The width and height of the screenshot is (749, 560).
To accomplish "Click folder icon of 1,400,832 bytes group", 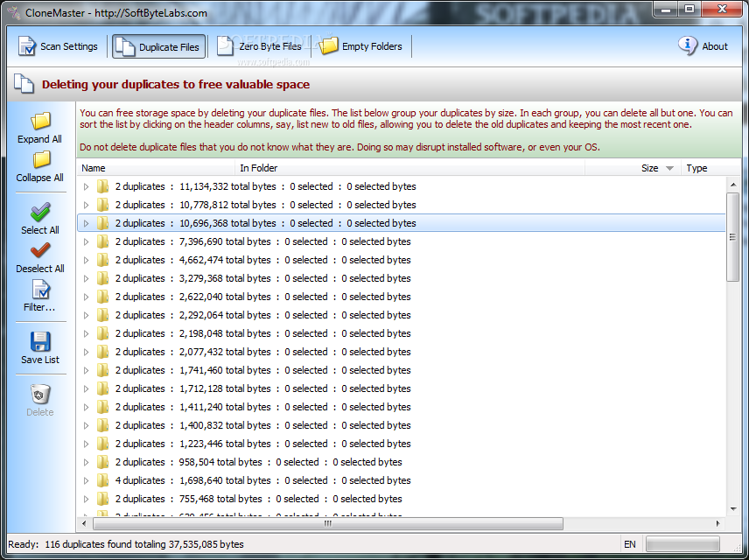I will pyautogui.click(x=102, y=425).
